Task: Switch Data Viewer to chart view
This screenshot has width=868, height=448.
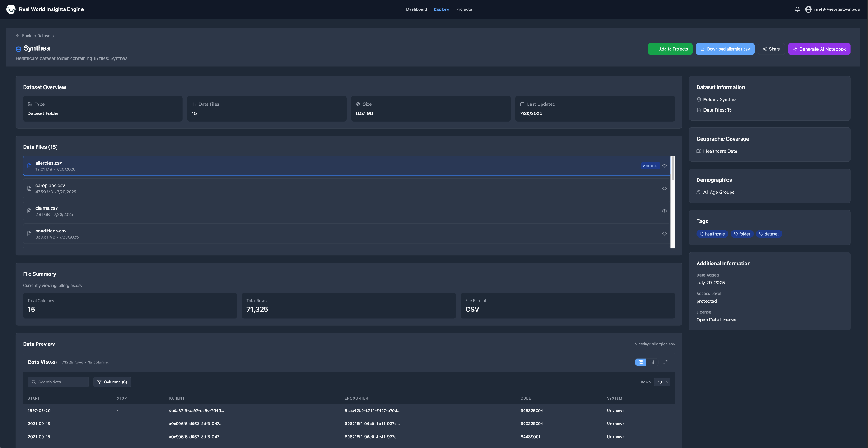Action: coord(652,362)
